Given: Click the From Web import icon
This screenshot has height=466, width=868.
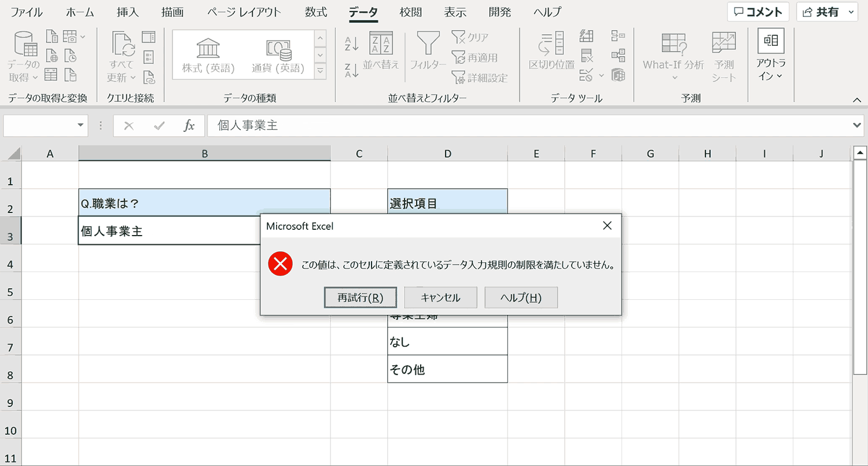Looking at the screenshot, I should click(x=52, y=56).
